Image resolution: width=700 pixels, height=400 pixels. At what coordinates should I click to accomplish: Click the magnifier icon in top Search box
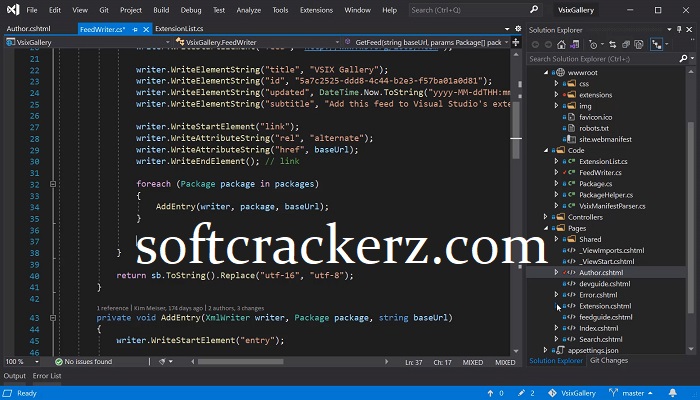coord(533,9)
